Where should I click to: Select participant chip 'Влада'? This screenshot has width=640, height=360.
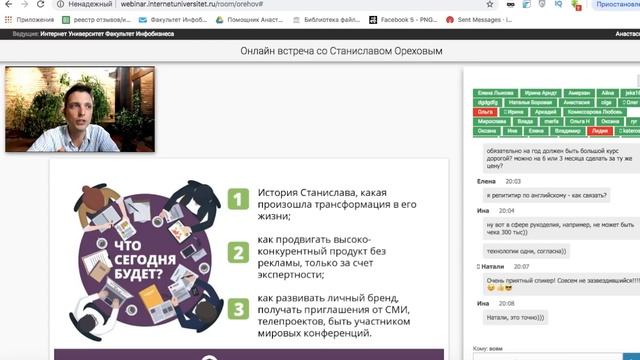click(x=525, y=121)
